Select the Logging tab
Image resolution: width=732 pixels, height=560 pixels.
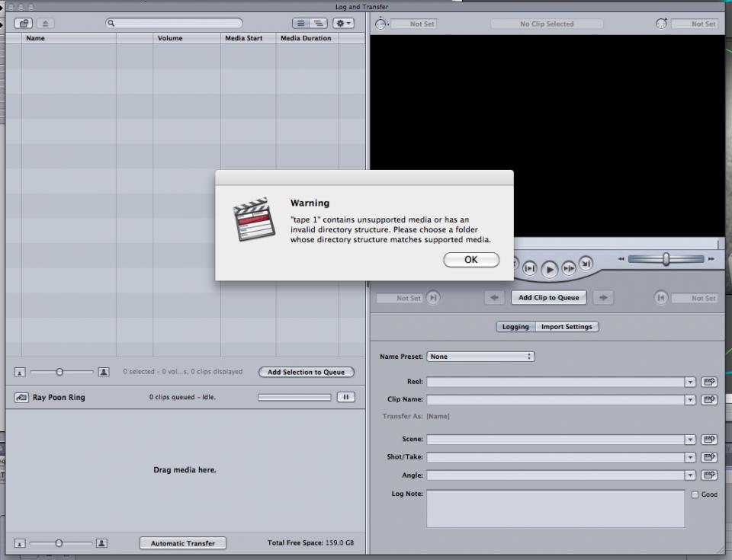pos(515,326)
